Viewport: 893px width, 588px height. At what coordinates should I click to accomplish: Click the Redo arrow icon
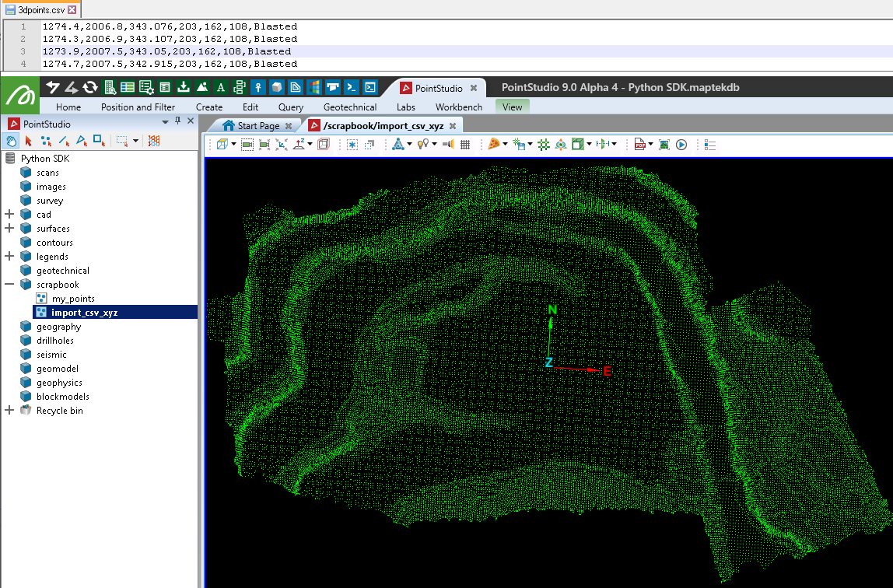(x=72, y=87)
